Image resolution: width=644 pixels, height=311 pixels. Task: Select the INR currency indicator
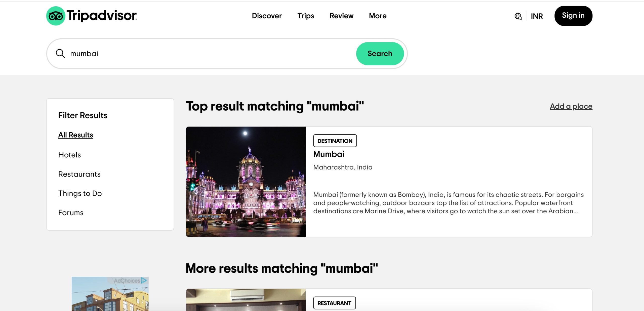coord(537,16)
